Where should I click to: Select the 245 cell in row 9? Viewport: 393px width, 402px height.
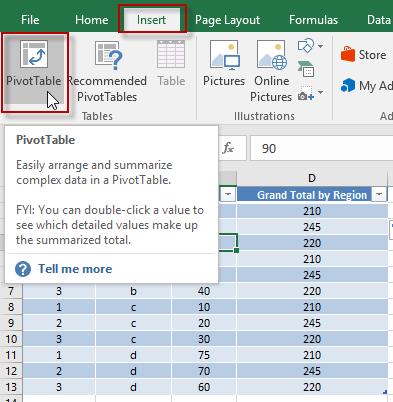[312, 323]
